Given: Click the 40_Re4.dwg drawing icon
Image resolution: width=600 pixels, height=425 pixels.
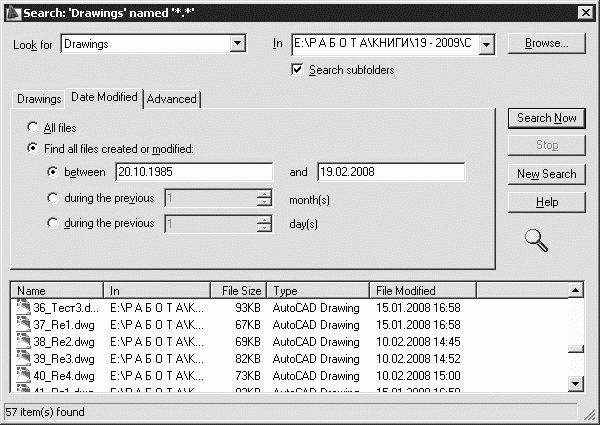Looking at the screenshot, I should (24, 375).
